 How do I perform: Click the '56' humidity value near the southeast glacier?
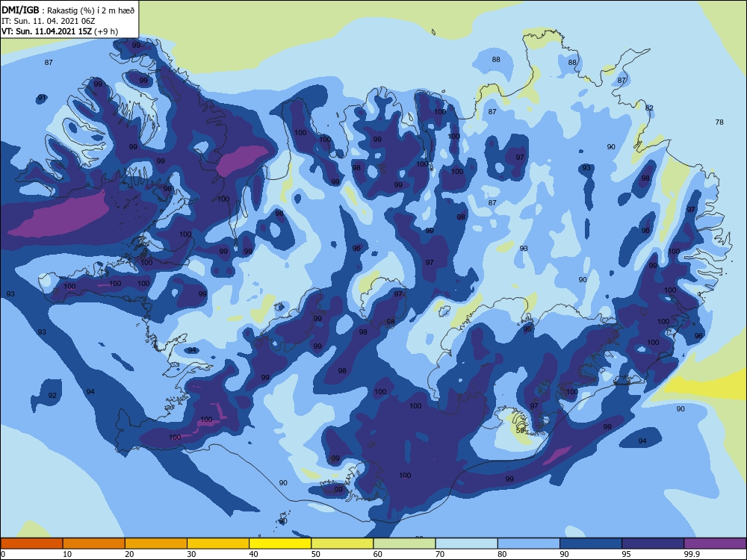pyautogui.click(x=520, y=431)
